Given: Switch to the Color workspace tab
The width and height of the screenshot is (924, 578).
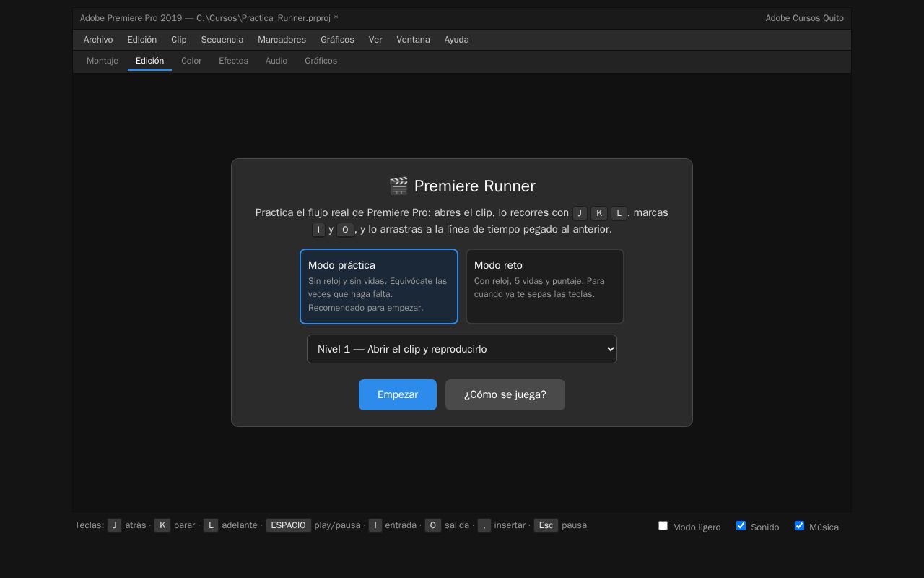Looking at the screenshot, I should (191, 61).
